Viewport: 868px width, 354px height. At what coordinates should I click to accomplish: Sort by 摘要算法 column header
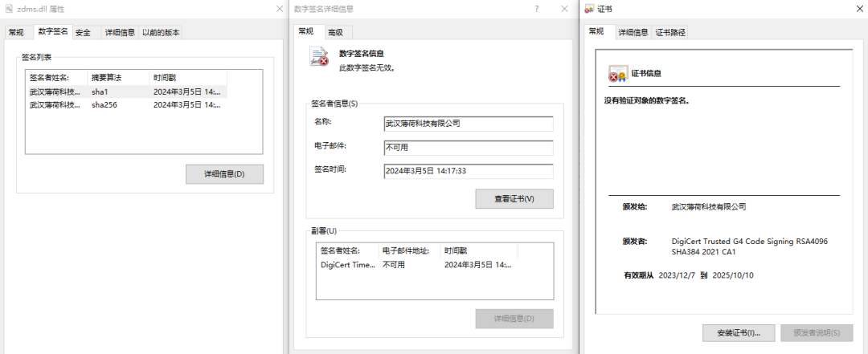pos(118,78)
